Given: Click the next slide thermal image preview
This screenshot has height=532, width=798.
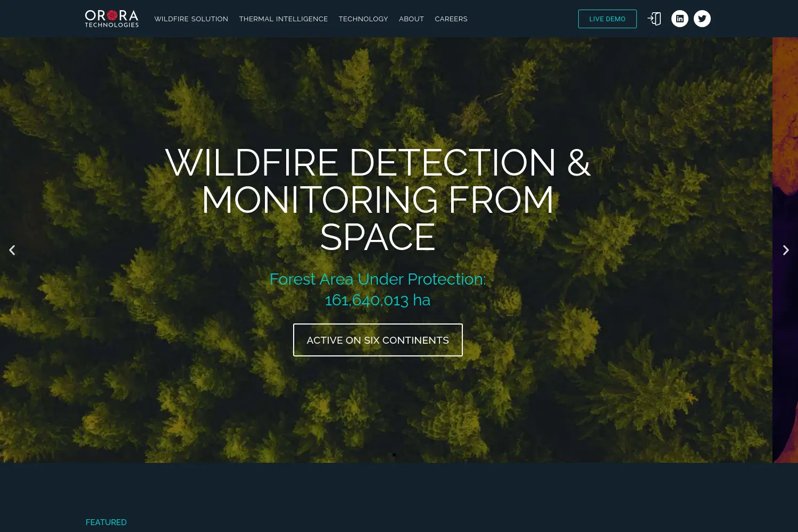Looking at the screenshot, I should click(785, 250).
